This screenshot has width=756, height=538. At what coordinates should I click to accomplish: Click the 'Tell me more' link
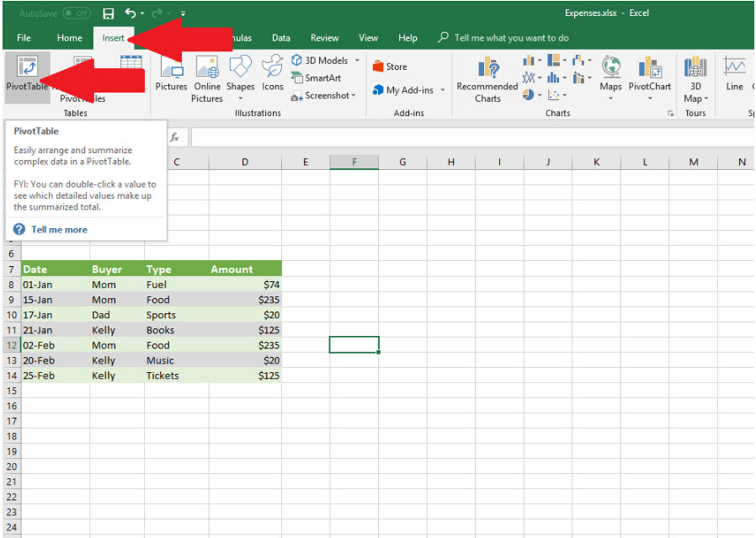tap(59, 229)
